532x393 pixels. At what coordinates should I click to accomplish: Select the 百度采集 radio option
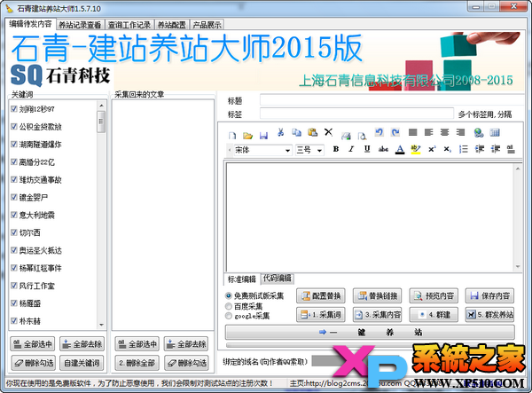tap(229, 306)
